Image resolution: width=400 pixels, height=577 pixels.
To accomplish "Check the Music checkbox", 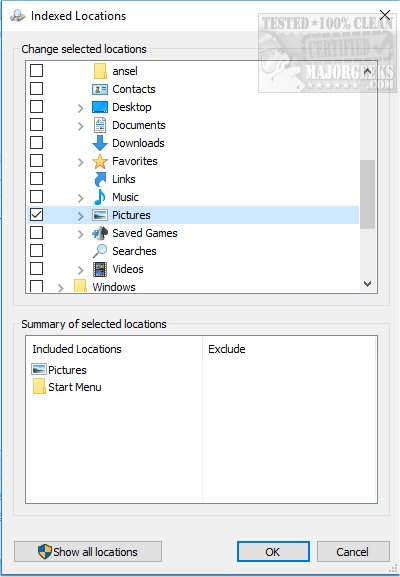I will tap(36, 197).
